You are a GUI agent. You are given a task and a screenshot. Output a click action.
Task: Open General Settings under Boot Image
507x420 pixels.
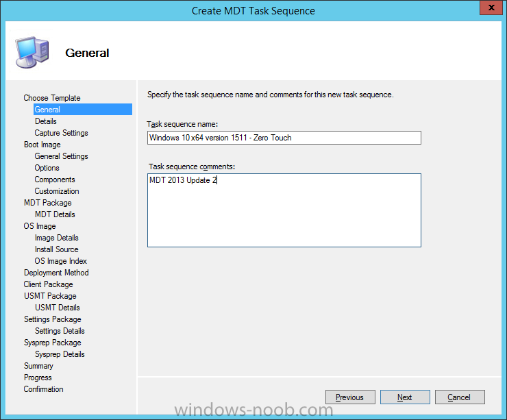point(61,156)
